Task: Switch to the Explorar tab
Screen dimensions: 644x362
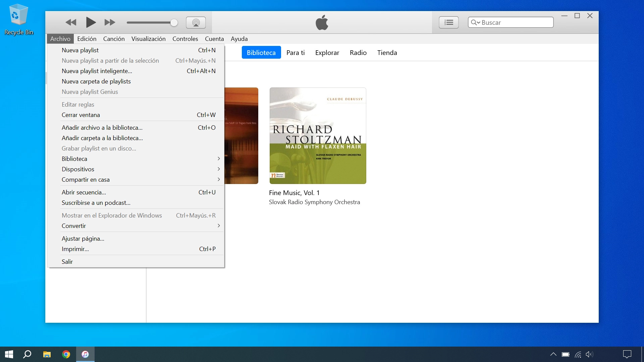Action: coord(327,53)
